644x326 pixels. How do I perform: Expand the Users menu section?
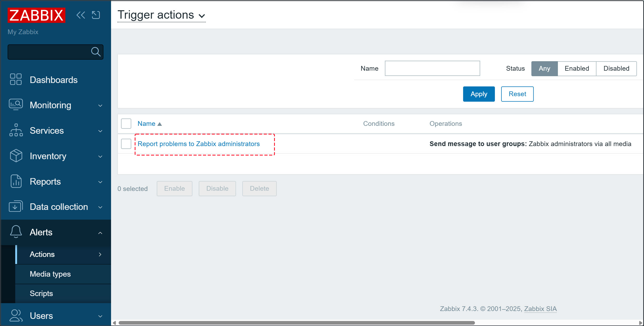tap(55, 315)
